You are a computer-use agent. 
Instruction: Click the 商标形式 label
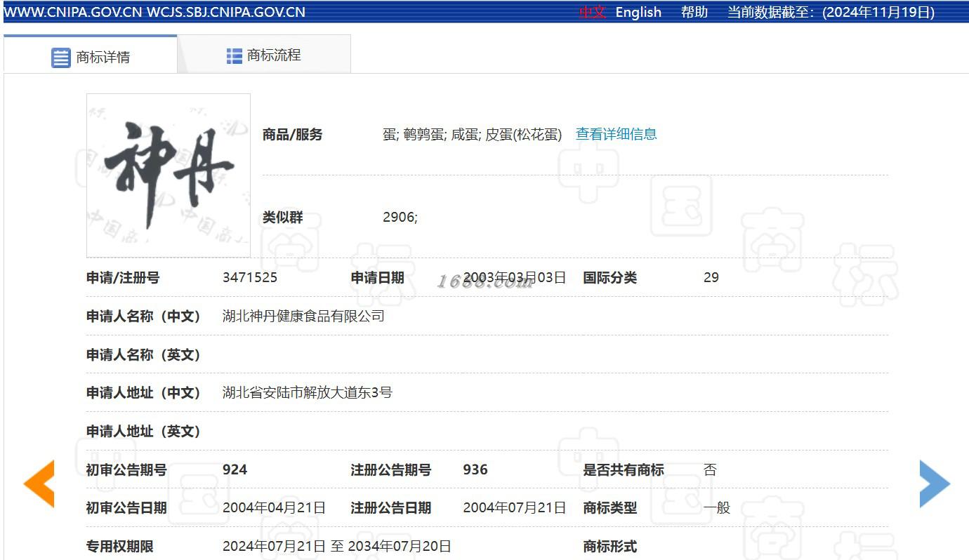click(609, 546)
